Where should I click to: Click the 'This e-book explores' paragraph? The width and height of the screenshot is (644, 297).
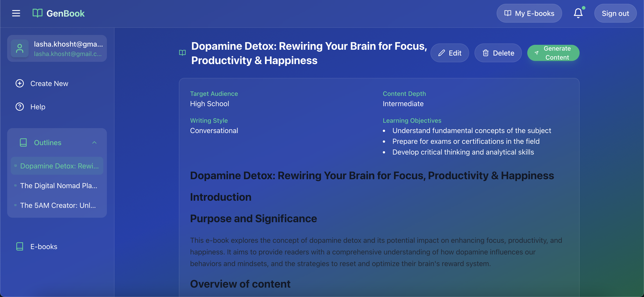tap(376, 252)
